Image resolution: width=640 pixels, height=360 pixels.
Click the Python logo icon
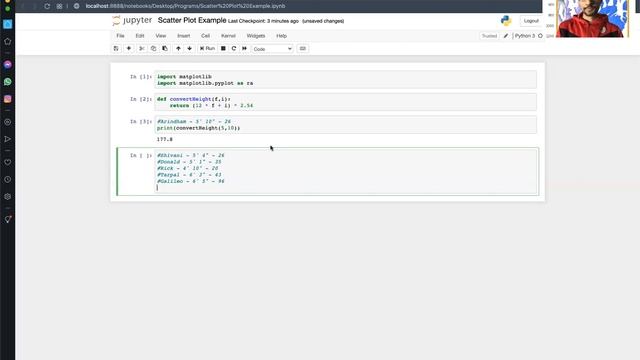click(506, 21)
